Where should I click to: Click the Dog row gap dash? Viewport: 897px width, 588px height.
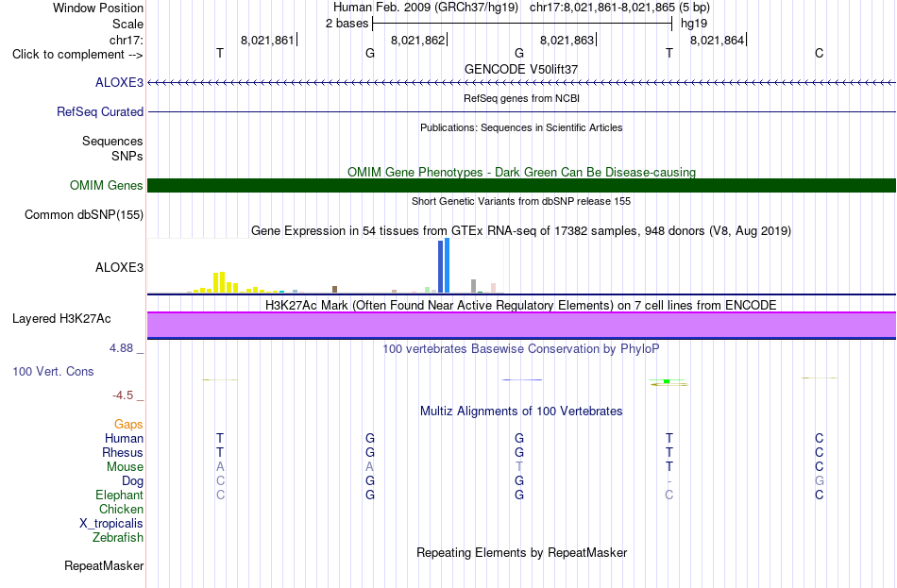click(669, 481)
